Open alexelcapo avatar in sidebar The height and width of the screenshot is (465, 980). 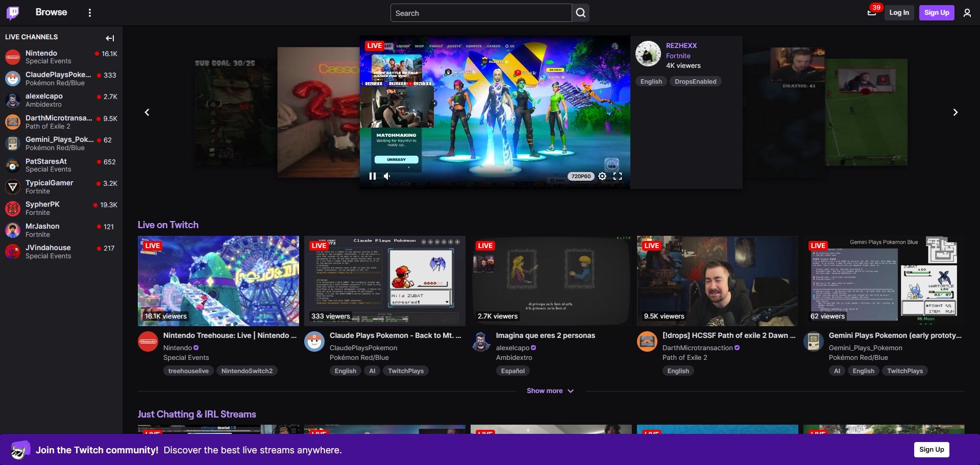tap(13, 100)
